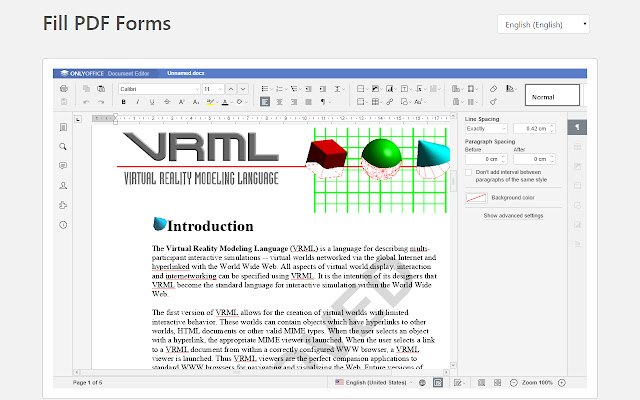The height and width of the screenshot is (400, 640).
Task: Expand the bullets list dropdown
Action: tap(271, 89)
